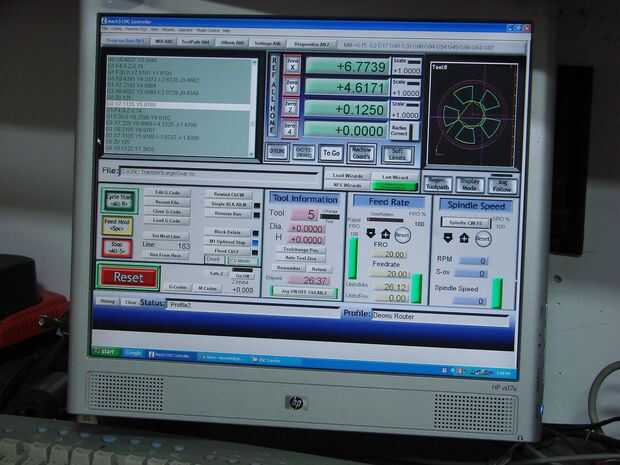Screen dimensions: 620x465
Task: Open the ToolPath tab
Action: click(196, 42)
